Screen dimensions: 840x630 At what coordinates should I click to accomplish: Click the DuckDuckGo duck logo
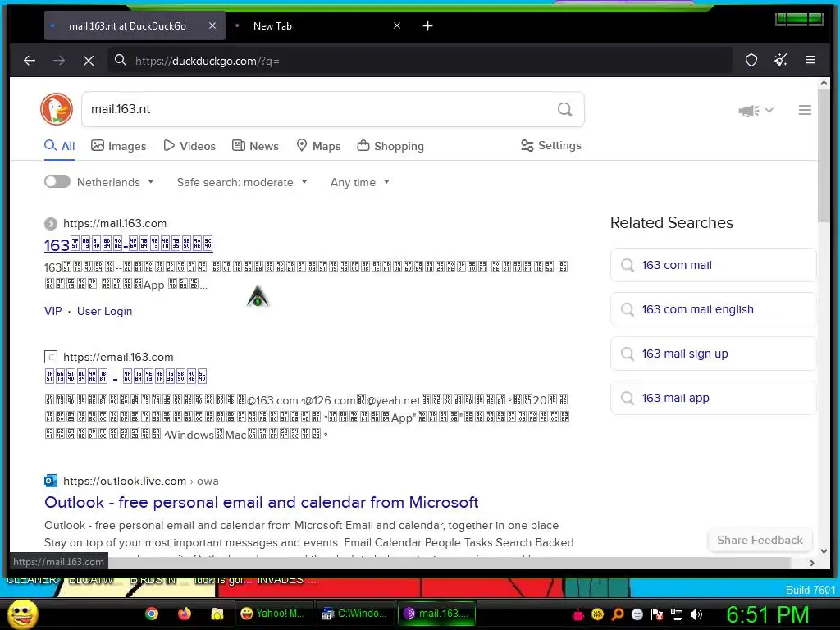[x=57, y=109]
